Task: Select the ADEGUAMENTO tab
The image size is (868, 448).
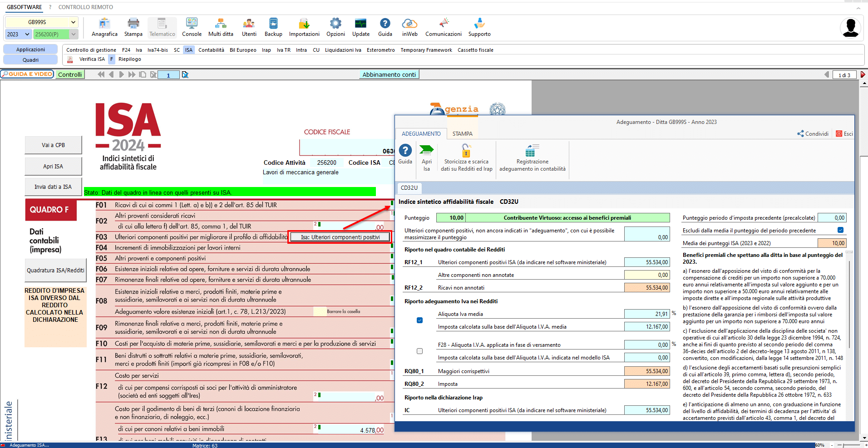Action: click(421, 134)
